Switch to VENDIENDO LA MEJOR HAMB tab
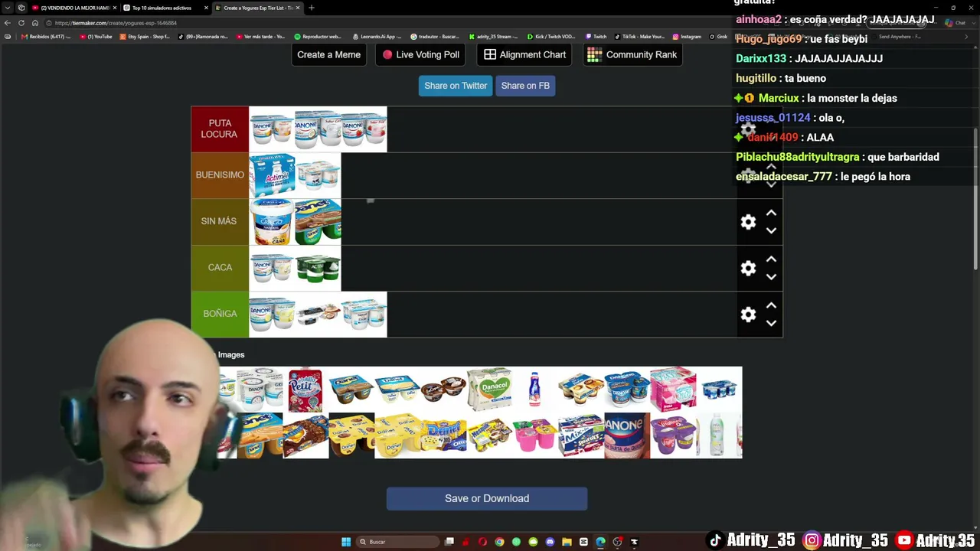This screenshot has height=551, width=980. click(x=73, y=8)
